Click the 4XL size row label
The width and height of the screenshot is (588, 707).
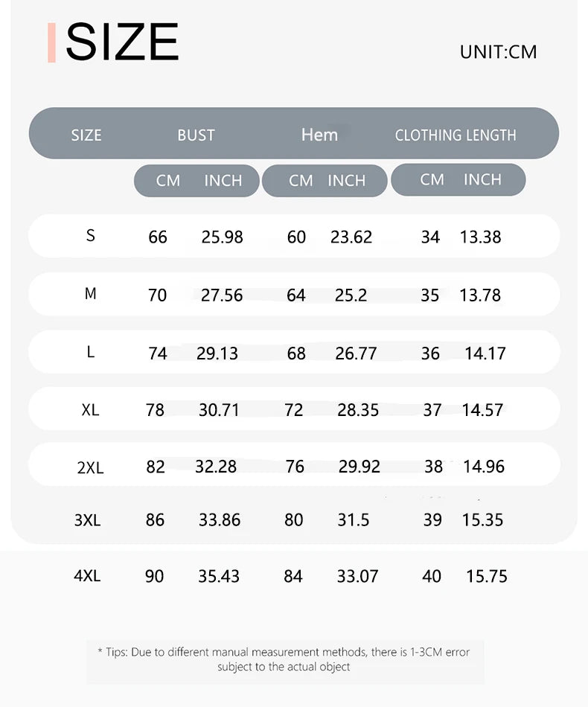pos(87,576)
